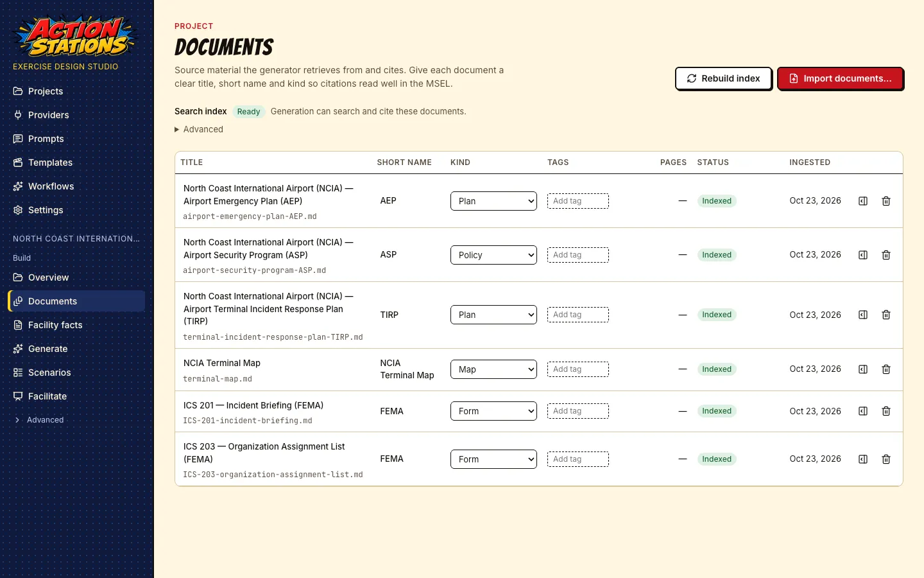Viewport: 924px width, 578px height.
Task: Delete the Airport Emergency Plan document
Action: tap(886, 201)
